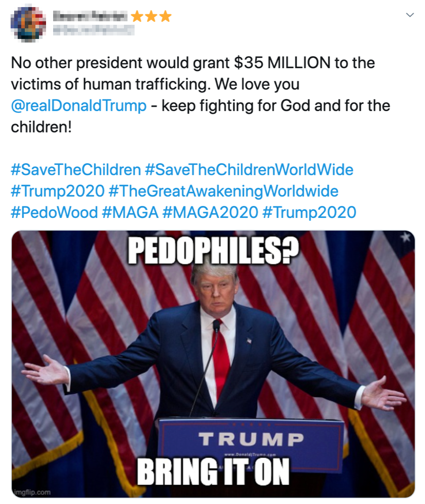Open the #TheGreatAwakeningWorldwide hashtag
This screenshot has height=504, width=425.
coord(224,191)
